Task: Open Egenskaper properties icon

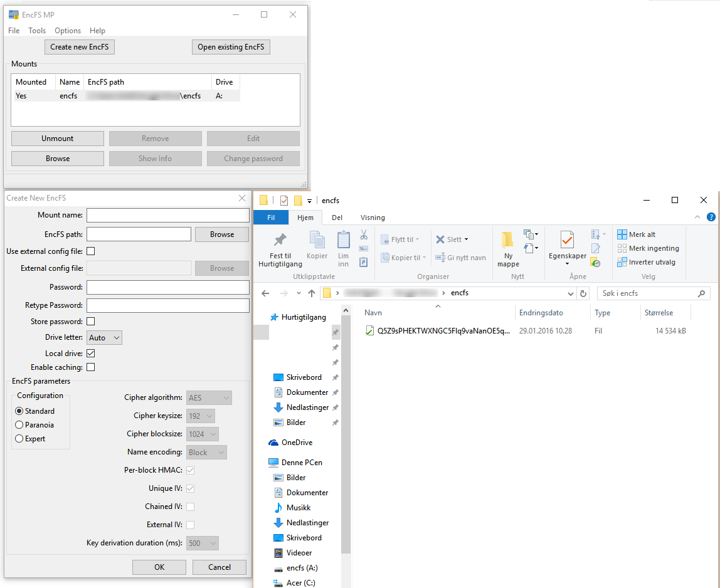Action: point(567,240)
